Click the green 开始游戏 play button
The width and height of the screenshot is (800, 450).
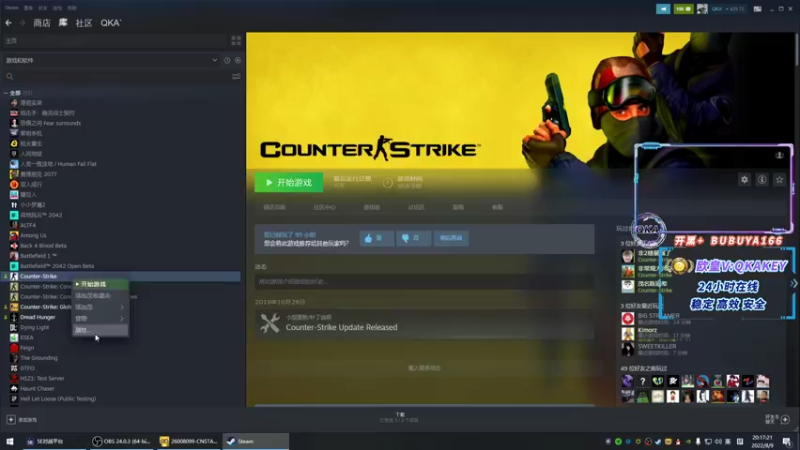tap(289, 182)
